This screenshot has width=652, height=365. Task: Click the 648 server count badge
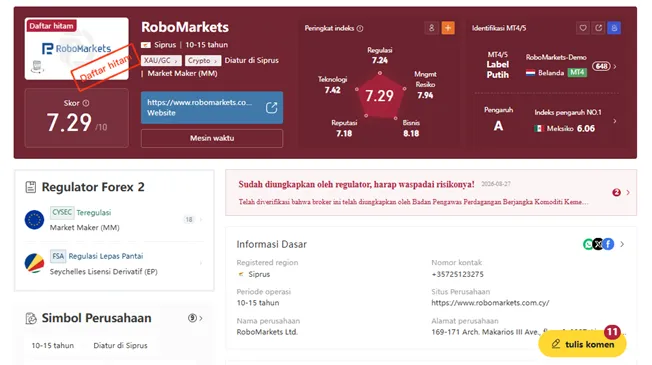pos(601,66)
